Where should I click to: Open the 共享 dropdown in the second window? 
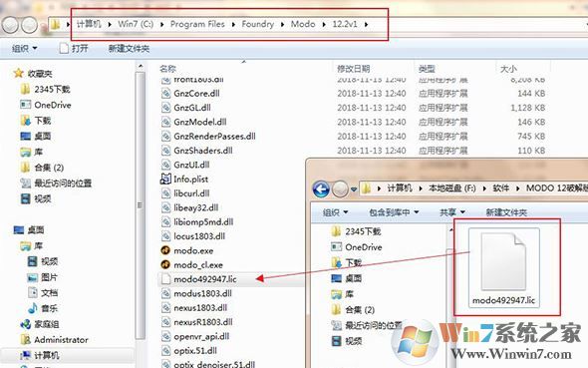click(451, 212)
